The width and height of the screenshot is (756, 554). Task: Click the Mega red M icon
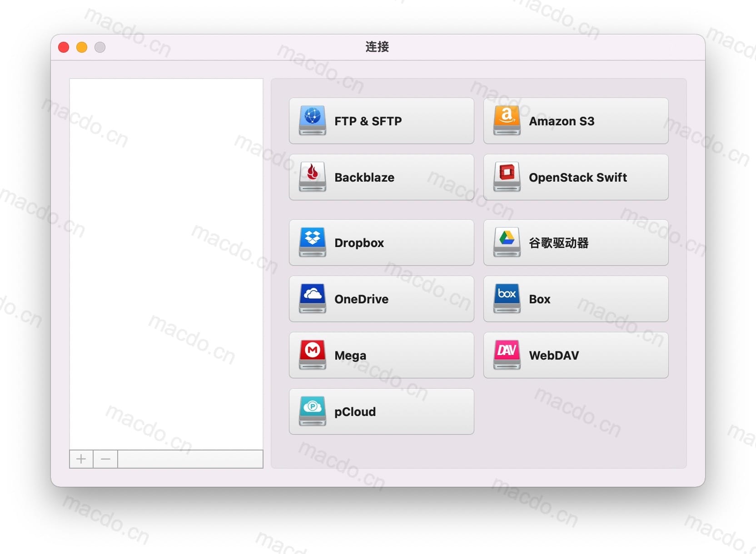click(x=313, y=355)
